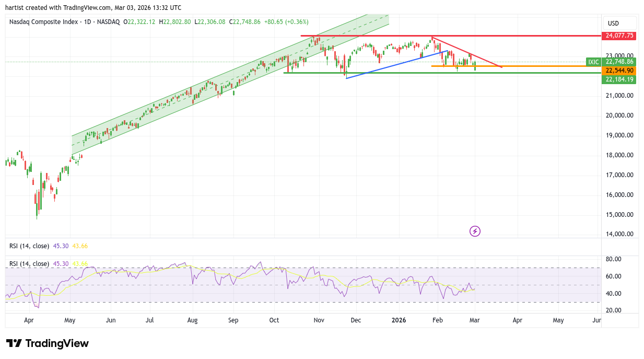Open the USD currency selector

point(613,24)
